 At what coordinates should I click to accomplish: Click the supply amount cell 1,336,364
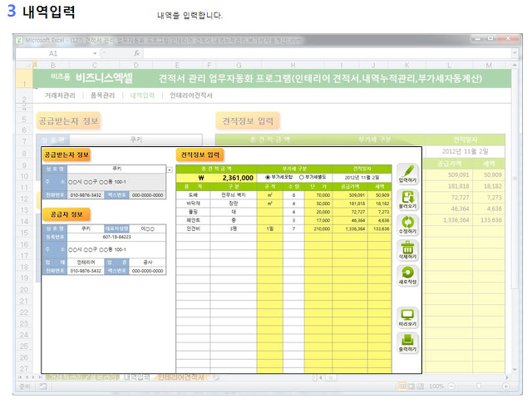[350, 229]
